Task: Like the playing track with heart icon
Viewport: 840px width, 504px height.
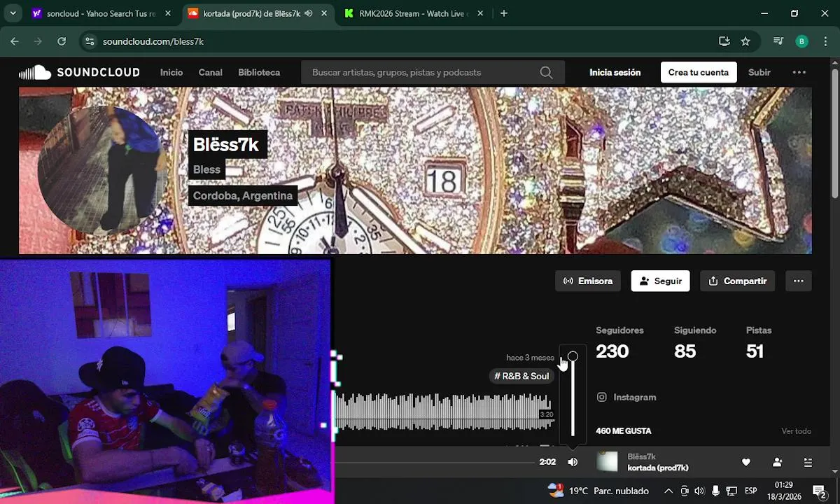Action: (746, 462)
